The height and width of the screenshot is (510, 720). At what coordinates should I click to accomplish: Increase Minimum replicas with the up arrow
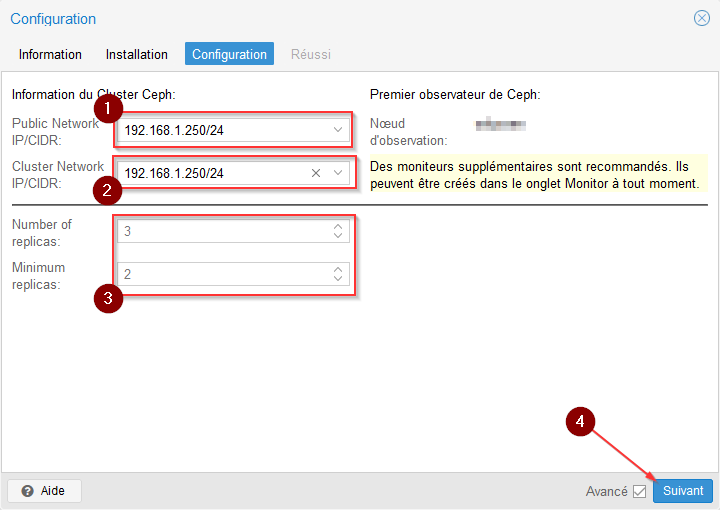point(338,269)
